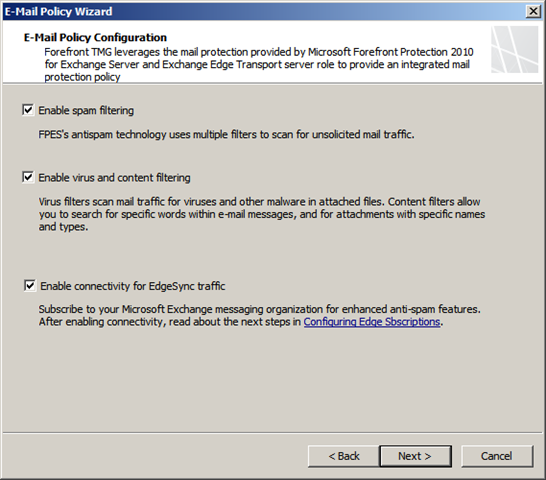Open the Configuring Edge Sbscriptions link
This screenshot has height=480, width=546.
point(372,322)
